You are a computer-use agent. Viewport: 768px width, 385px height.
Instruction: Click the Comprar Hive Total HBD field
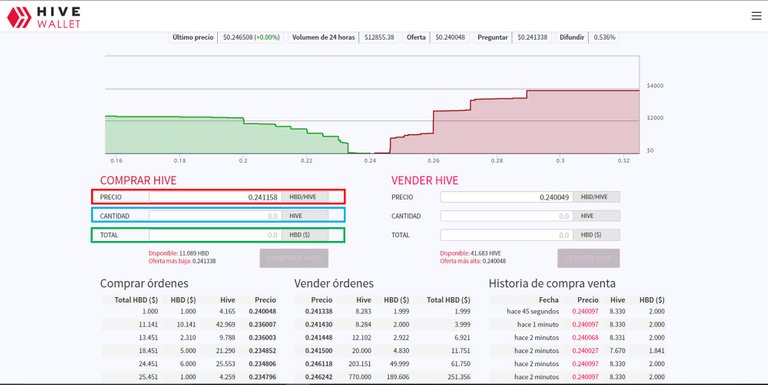point(215,235)
